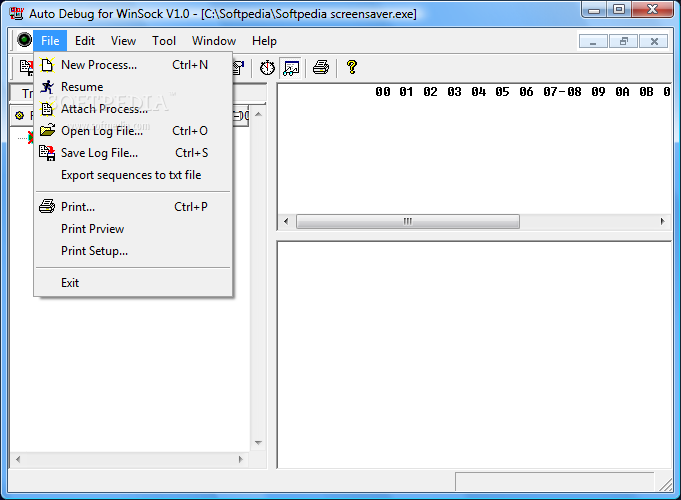Close the inner document window
Image resolution: width=681 pixels, height=500 pixels.
654,42
